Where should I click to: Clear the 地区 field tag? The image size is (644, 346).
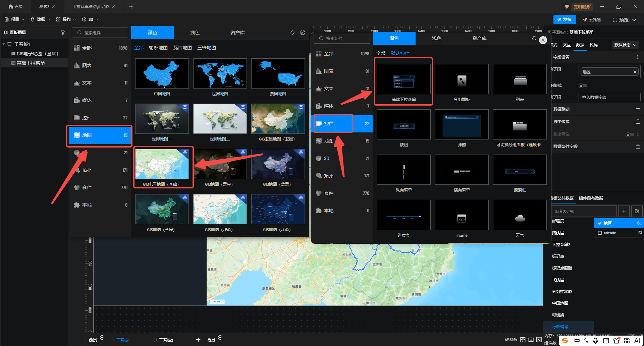(x=635, y=72)
